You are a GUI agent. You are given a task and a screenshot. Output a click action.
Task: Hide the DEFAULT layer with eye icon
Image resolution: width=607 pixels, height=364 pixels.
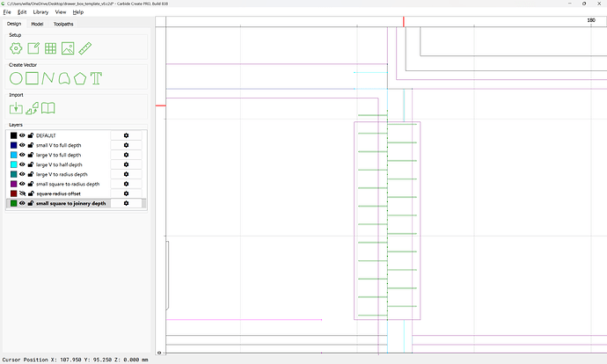[23, 135]
